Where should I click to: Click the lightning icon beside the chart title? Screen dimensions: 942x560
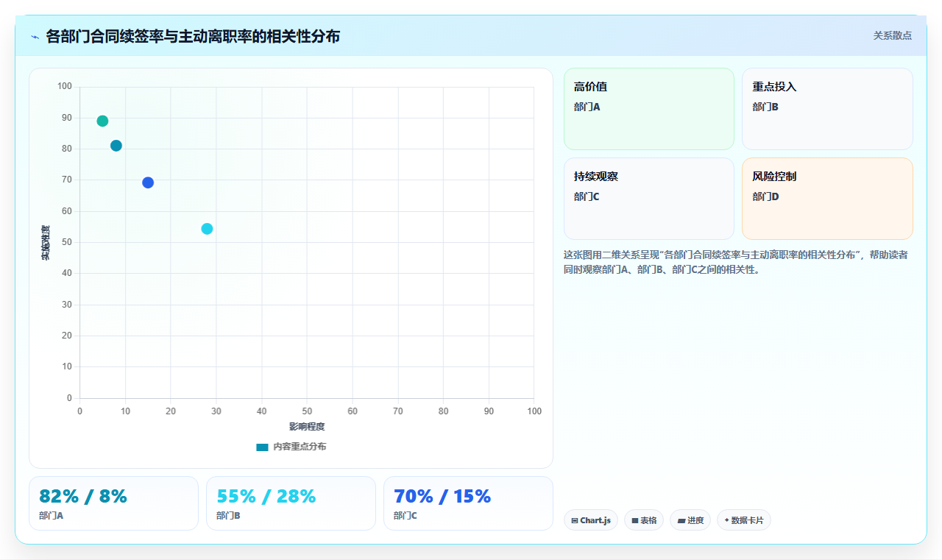[35, 36]
